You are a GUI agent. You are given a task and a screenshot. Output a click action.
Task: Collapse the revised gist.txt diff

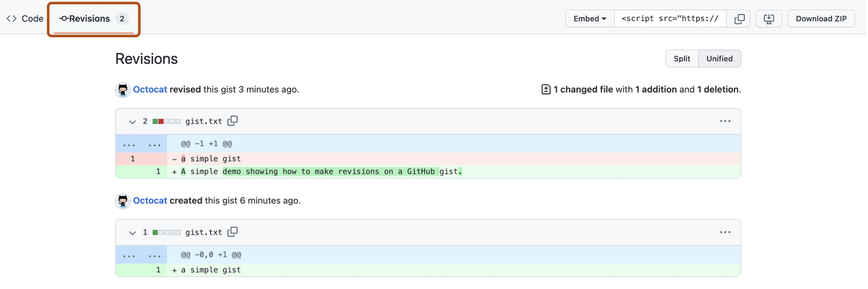(x=132, y=122)
